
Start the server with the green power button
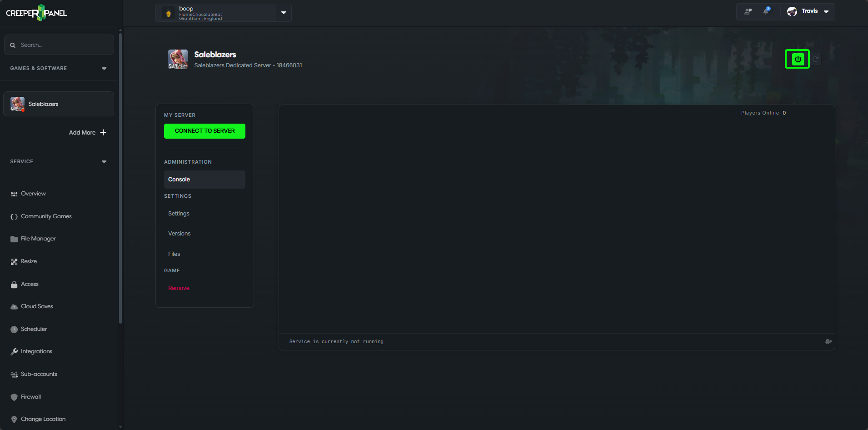798,59
